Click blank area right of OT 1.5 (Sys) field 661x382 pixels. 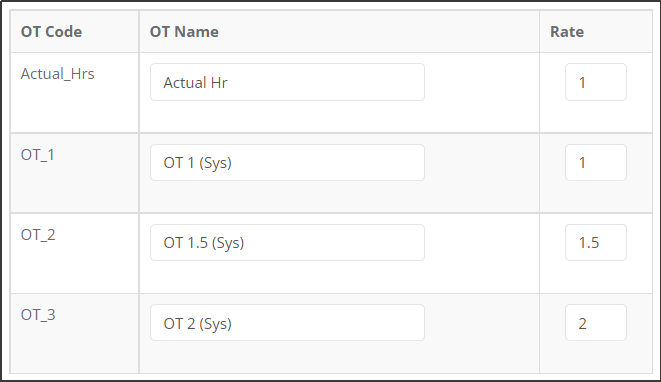(x=481, y=242)
